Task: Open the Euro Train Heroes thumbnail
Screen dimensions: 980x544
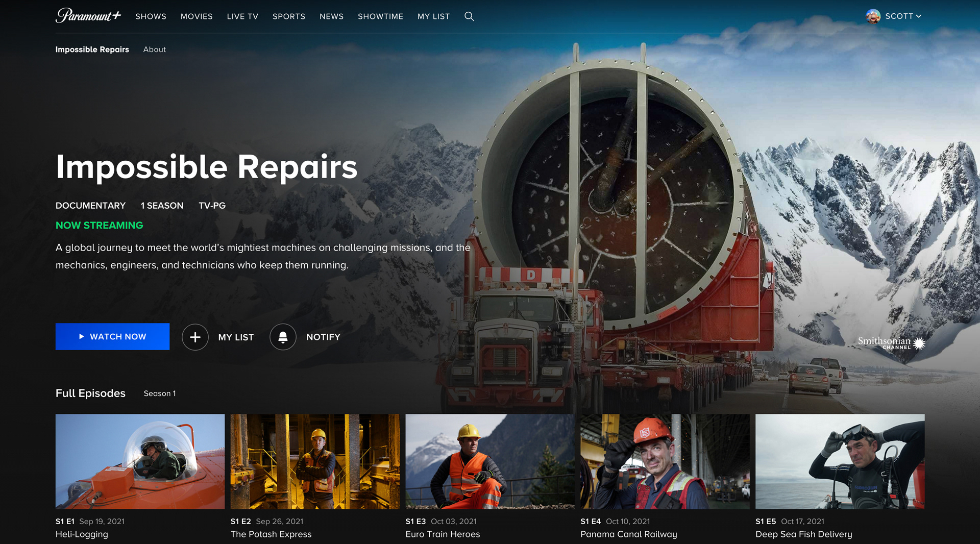Action: [490, 461]
